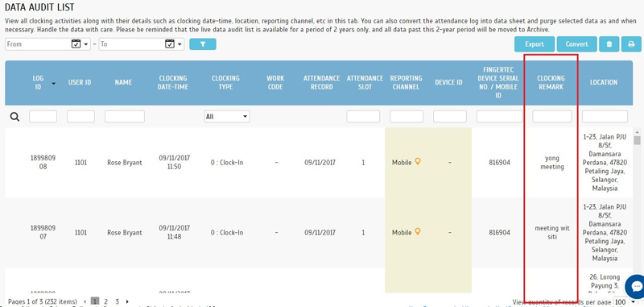
Task: Open the Clocking Type 'All' dropdown
Action: tap(227, 117)
